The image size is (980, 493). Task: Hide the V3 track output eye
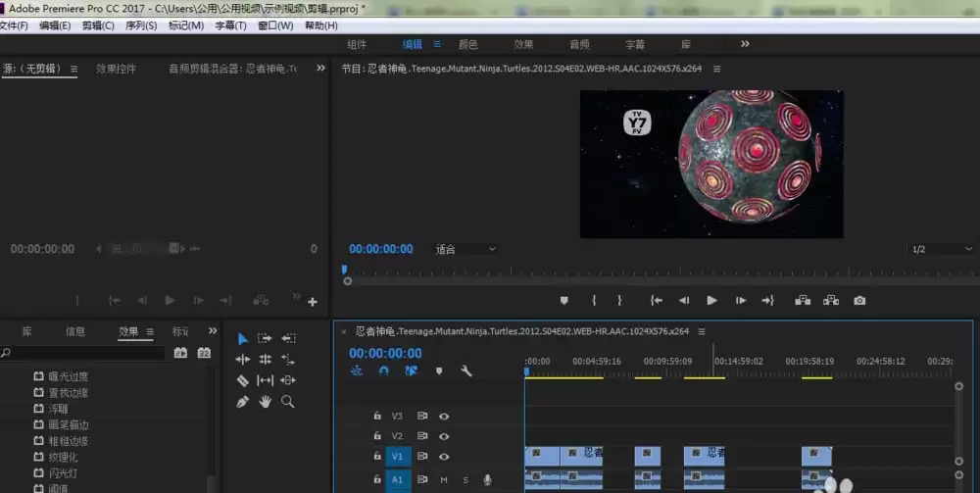[444, 416]
